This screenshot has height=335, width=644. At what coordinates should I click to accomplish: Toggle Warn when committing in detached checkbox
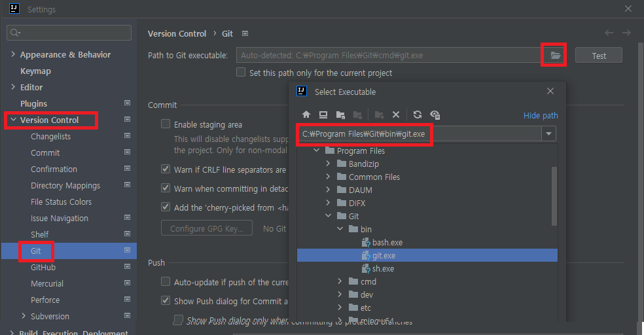click(166, 188)
